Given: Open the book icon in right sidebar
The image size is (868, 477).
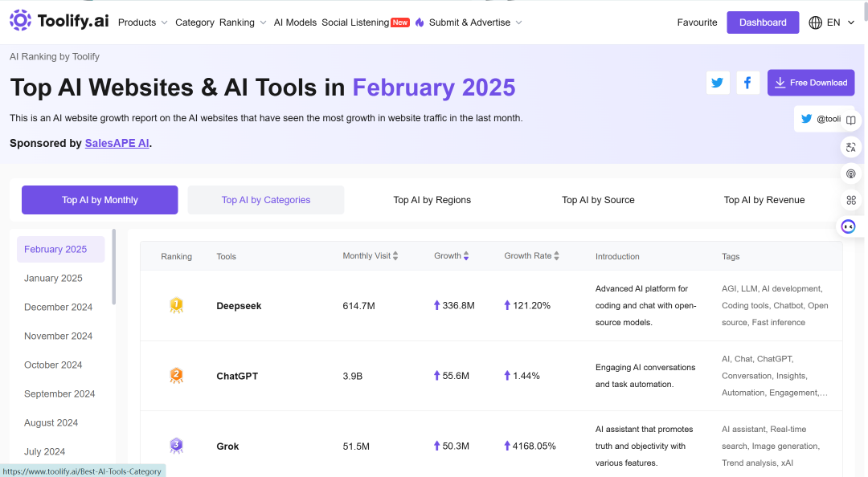Looking at the screenshot, I should click(x=851, y=120).
